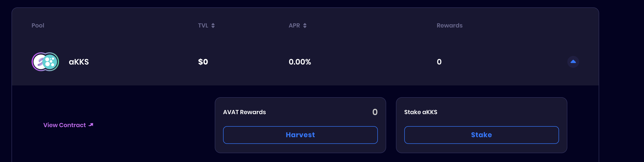The image size is (644, 162).
Task: Click the Stake aKKS heading
Action: click(x=420, y=112)
